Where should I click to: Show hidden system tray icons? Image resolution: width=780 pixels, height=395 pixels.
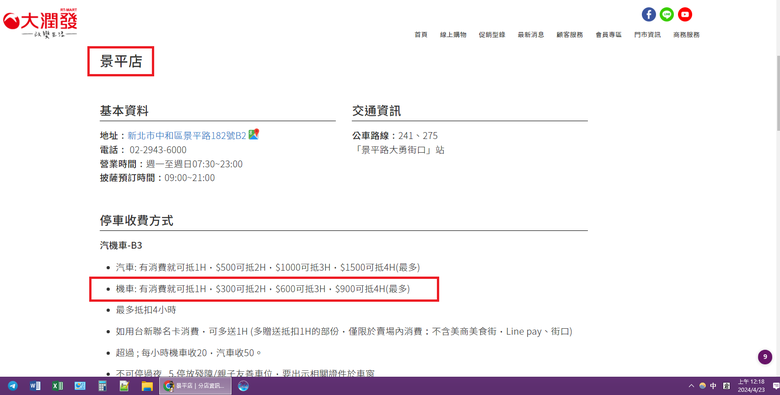[x=691, y=386]
